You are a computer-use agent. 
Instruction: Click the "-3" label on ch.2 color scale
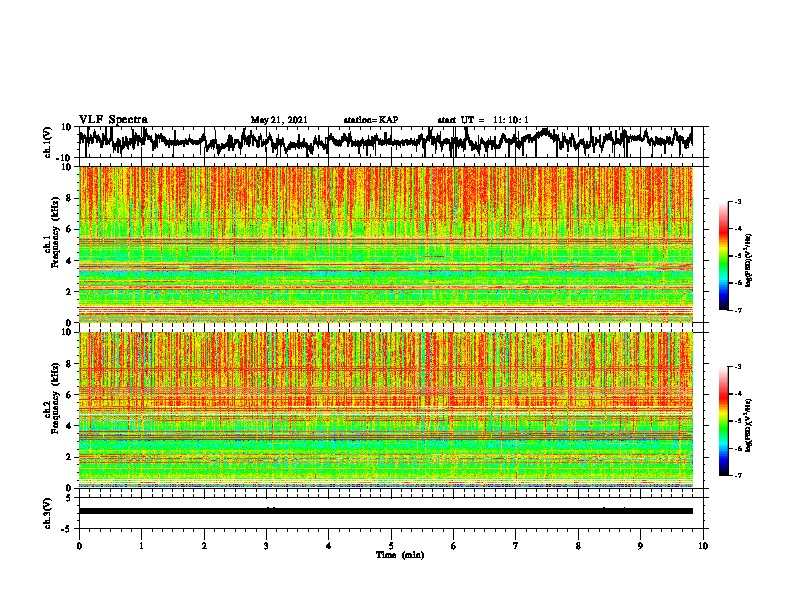click(x=738, y=367)
